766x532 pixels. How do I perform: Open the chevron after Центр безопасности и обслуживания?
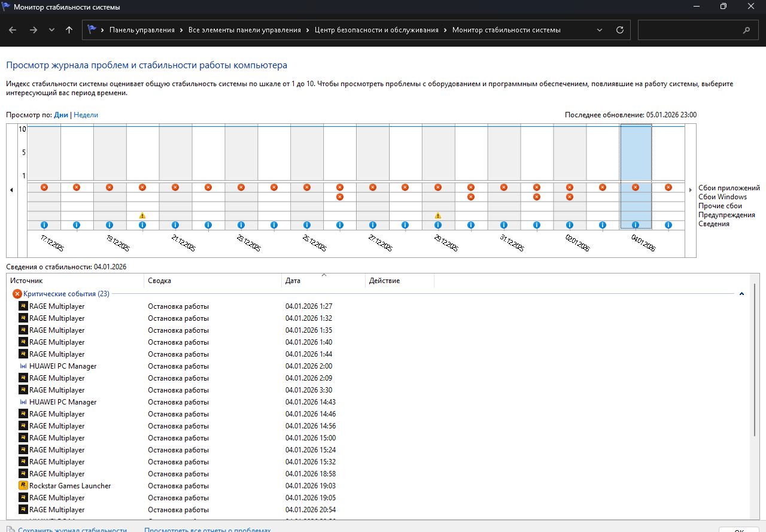pos(446,30)
